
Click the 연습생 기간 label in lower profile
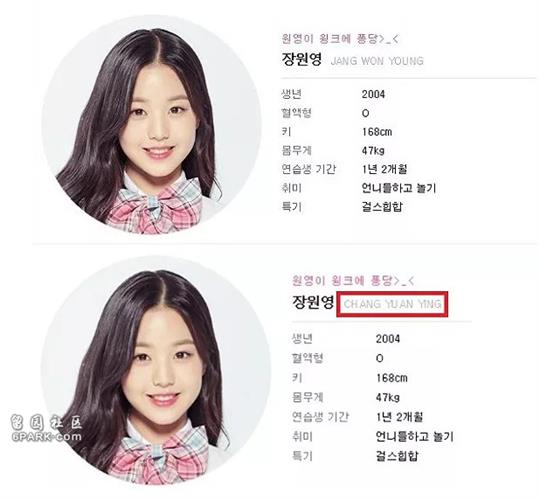[320, 417]
